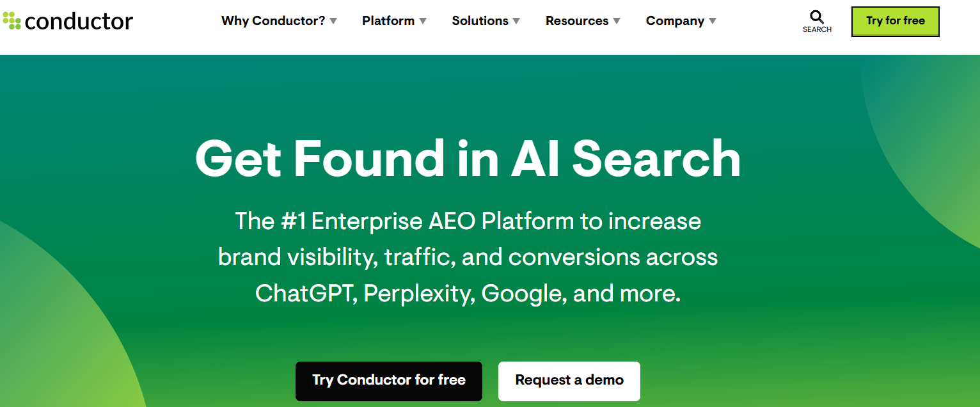Expand the arrow beside Why Conductor?
Image resolution: width=980 pixels, height=407 pixels.
click(x=333, y=22)
